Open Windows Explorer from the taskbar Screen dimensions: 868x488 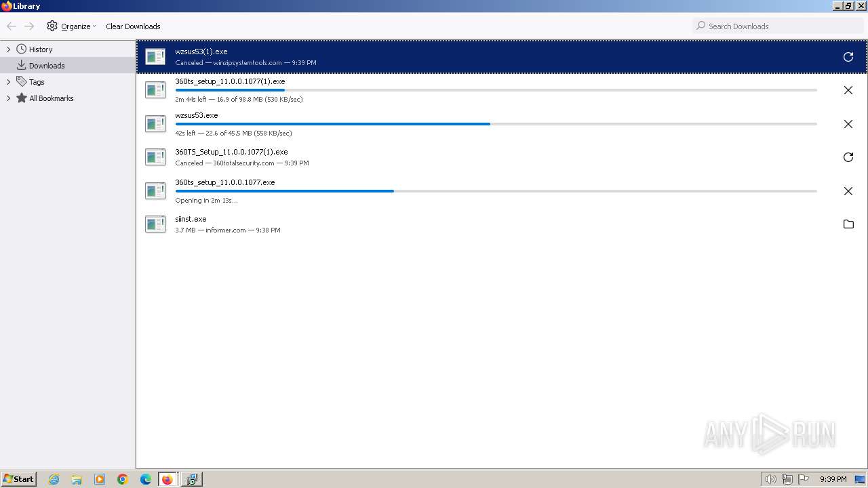[x=77, y=479]
